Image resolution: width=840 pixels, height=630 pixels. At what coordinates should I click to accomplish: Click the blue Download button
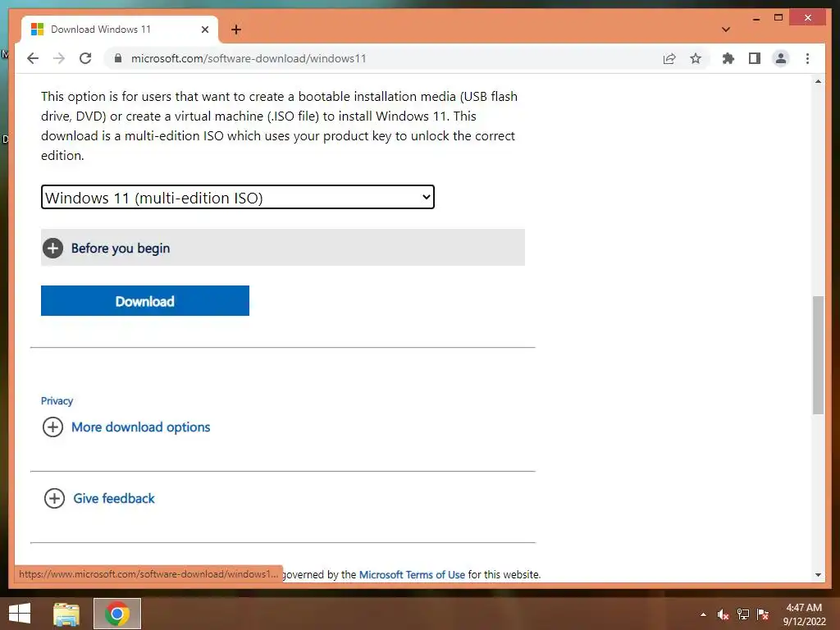pyautogui.click(x=145, y=300)
